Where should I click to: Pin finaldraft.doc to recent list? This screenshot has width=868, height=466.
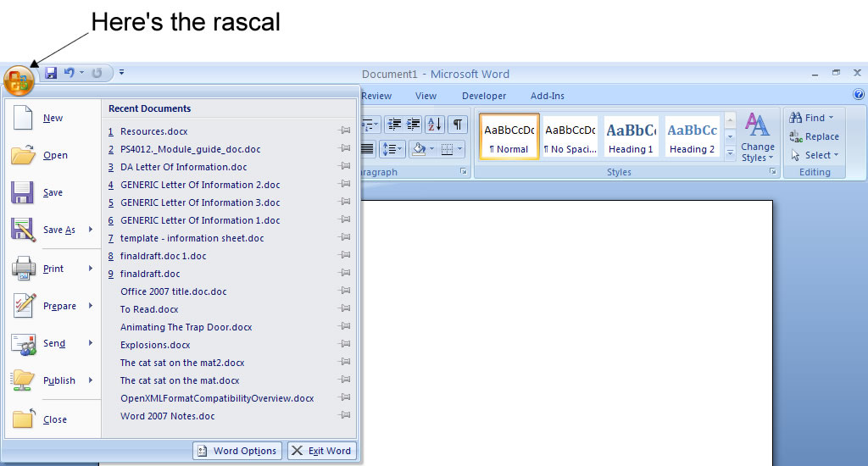pyautogui.click(x=344, y=273)
